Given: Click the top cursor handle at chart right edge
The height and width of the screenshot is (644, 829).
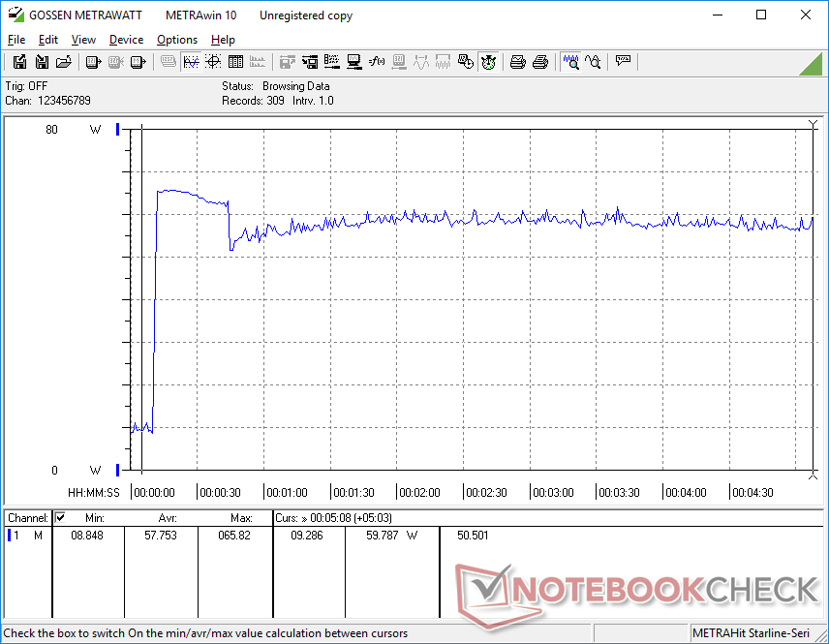Looking at the screenshot, I should (814, 125).
